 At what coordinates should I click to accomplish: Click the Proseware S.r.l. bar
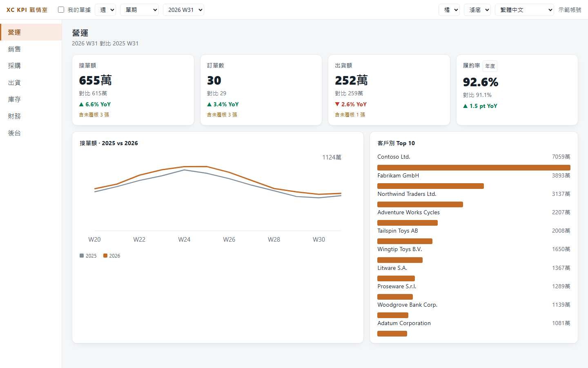click(x=395, y=297)
